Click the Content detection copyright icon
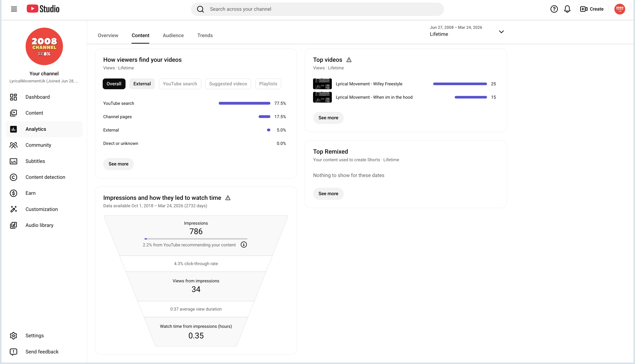Image resolution: width=635 pixels, height=364 pixels. click(x=14, y=177)
